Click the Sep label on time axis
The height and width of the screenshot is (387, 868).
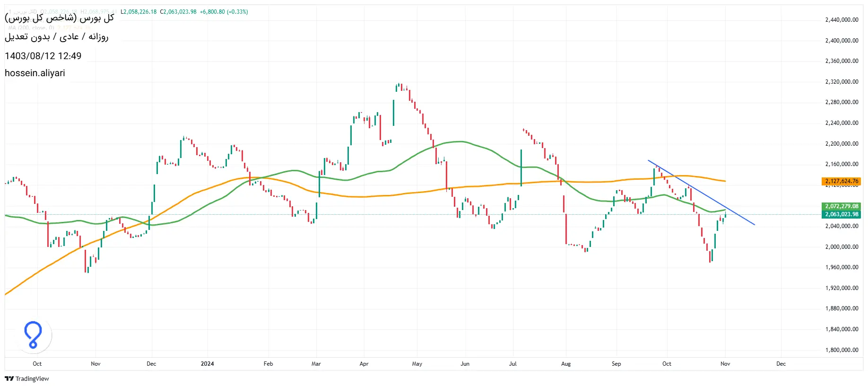tap(616, 364)
